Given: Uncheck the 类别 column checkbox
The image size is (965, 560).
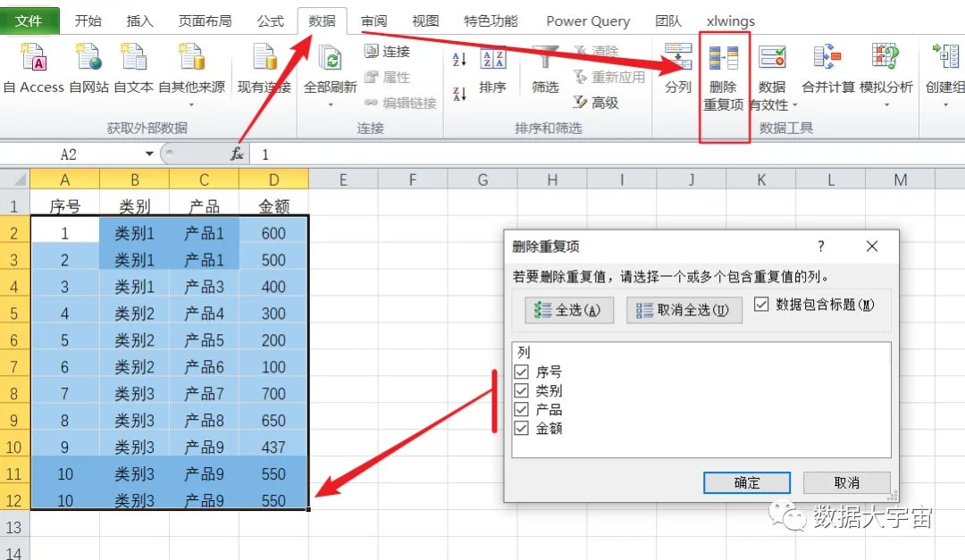Looking at the screenshot, I should (521, 391).
